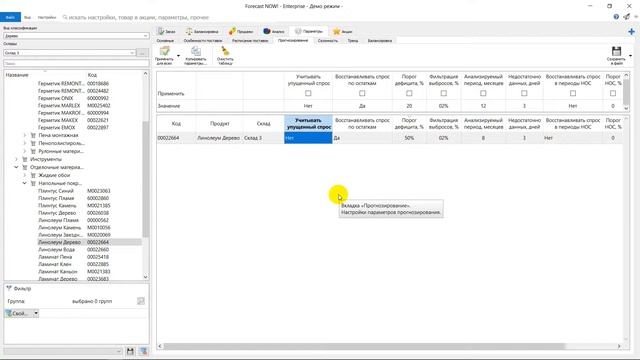Click the cart icon of 'Рулонные материалы'

click(x=33, y=151)
